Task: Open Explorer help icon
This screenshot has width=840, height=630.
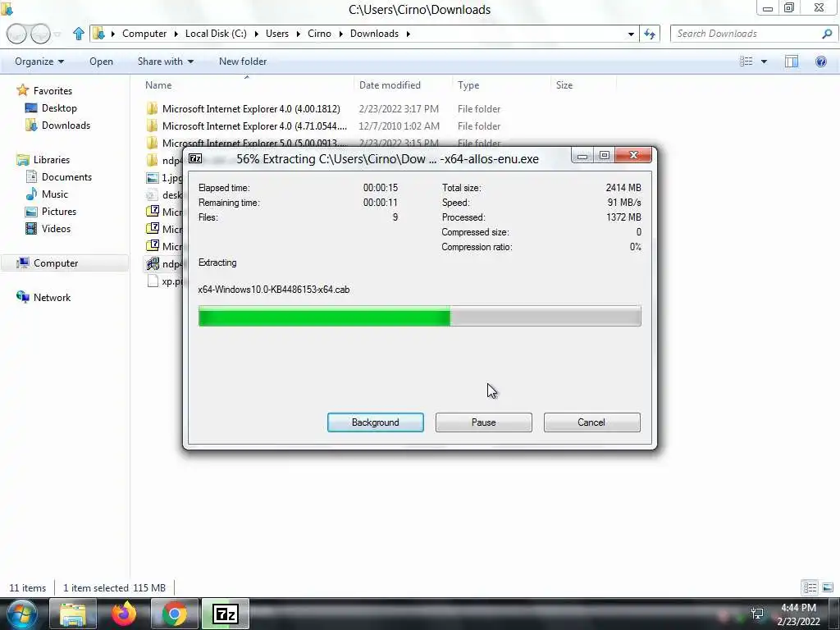Action: coord(820,61)
